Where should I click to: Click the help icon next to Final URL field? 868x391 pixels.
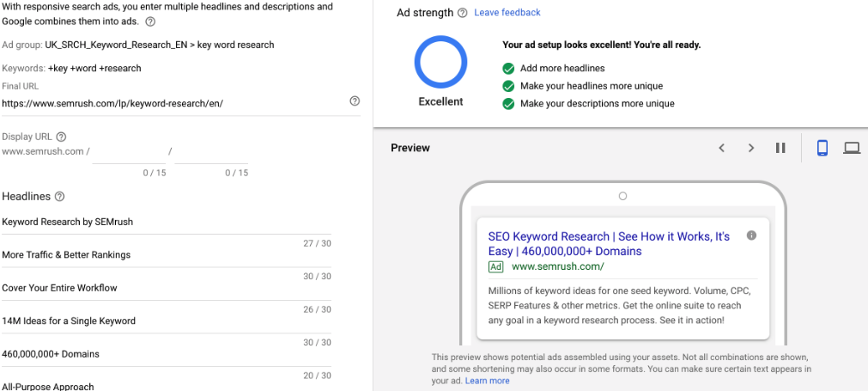point(355,101)
